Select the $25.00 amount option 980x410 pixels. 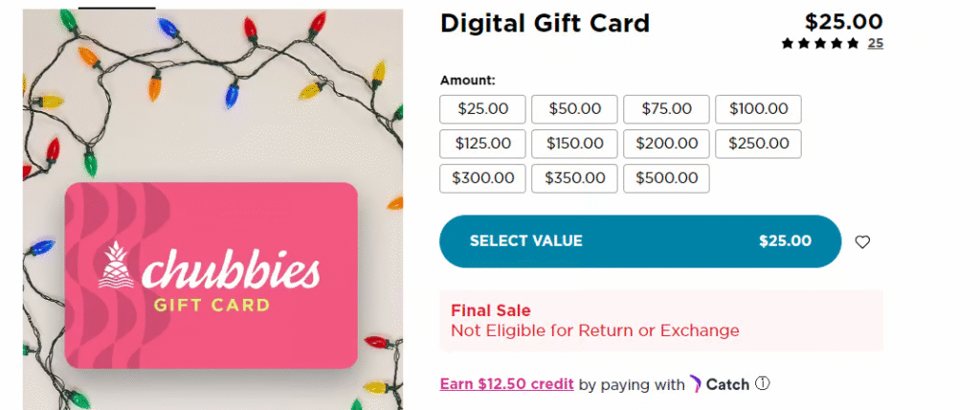tap(483, 109)
